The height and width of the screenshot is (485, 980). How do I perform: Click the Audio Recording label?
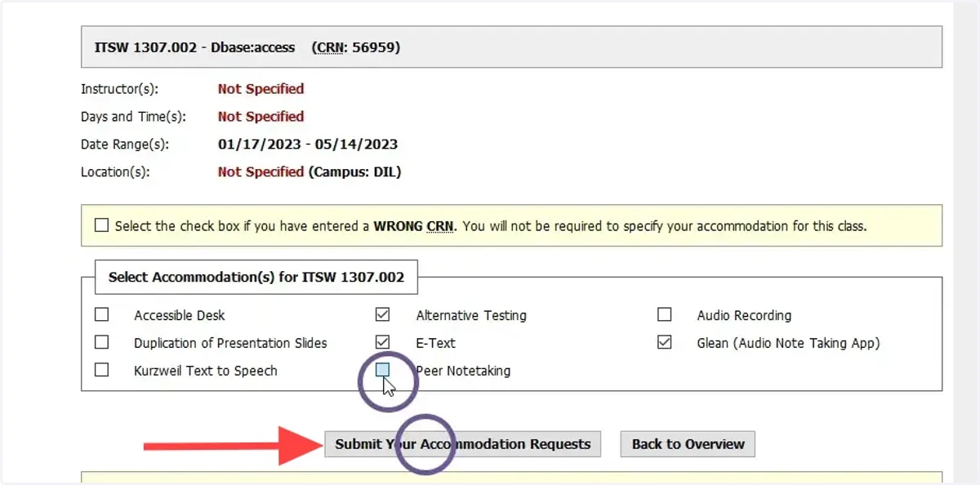744,315
